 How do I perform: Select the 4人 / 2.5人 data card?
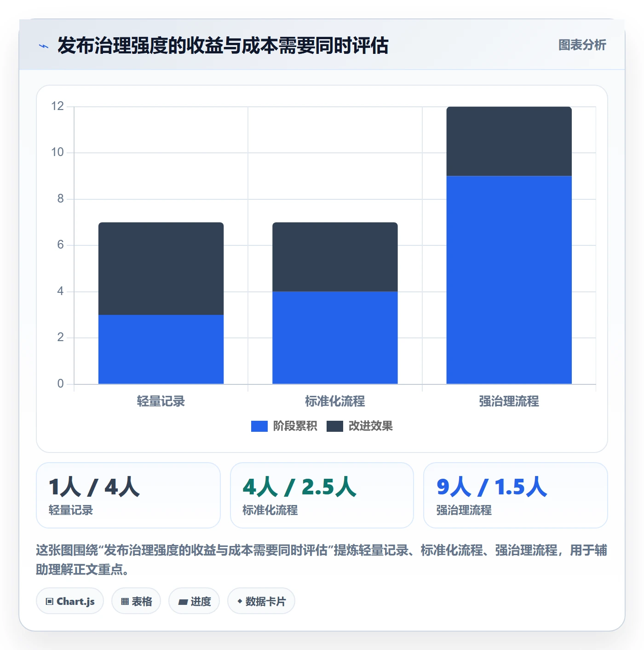pyautogui.click(x=322, y=495)
